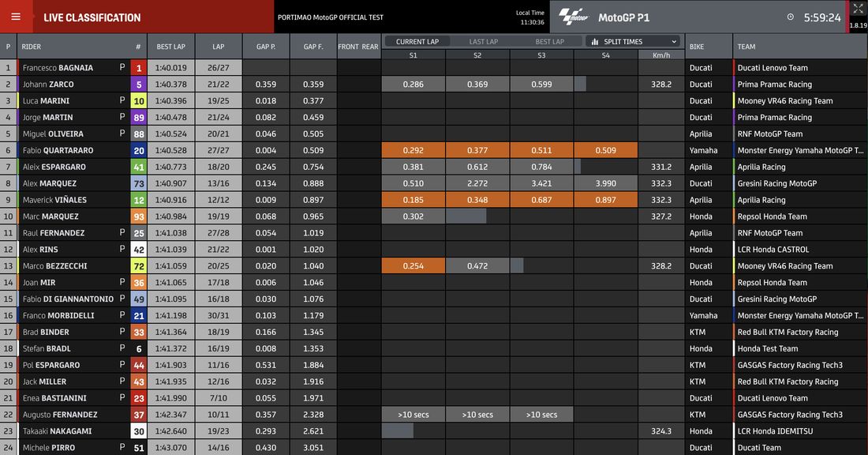Click the S4 sector header
The width and height of the screenshot is (868, 455).
click(605, 55)
